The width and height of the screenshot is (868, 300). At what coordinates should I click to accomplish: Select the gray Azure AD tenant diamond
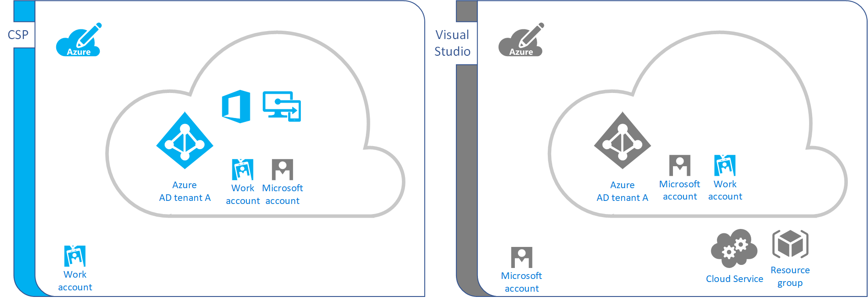coord(622,141)
